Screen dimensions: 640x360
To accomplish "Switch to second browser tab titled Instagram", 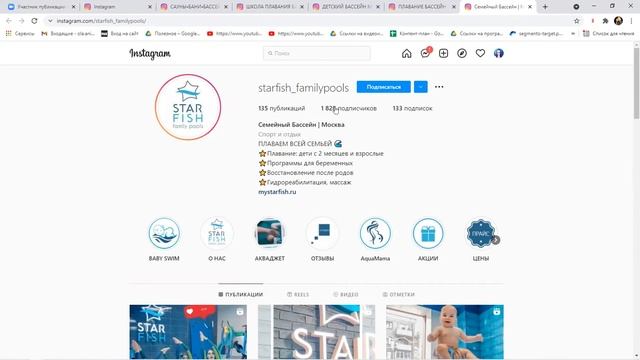I will [117, 7].
